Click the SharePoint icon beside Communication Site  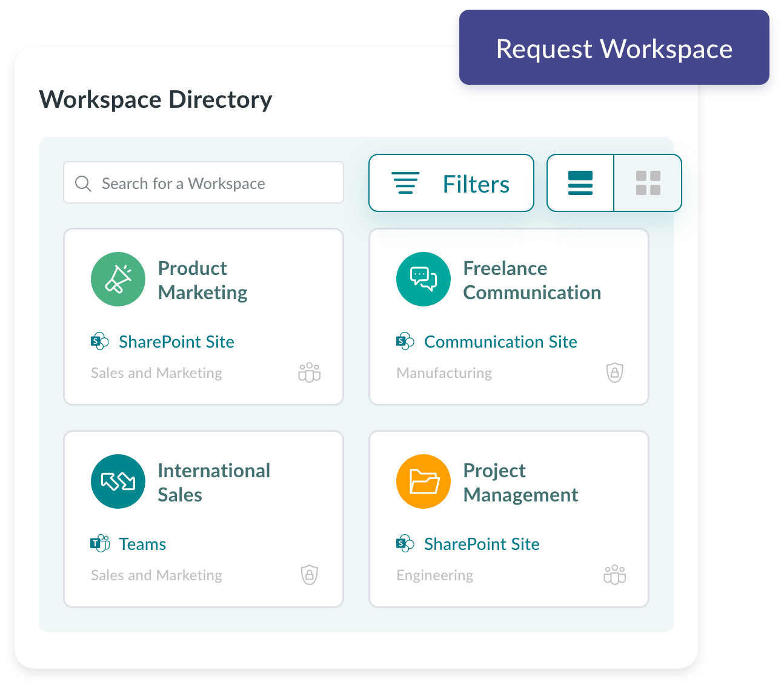(404, 342)
